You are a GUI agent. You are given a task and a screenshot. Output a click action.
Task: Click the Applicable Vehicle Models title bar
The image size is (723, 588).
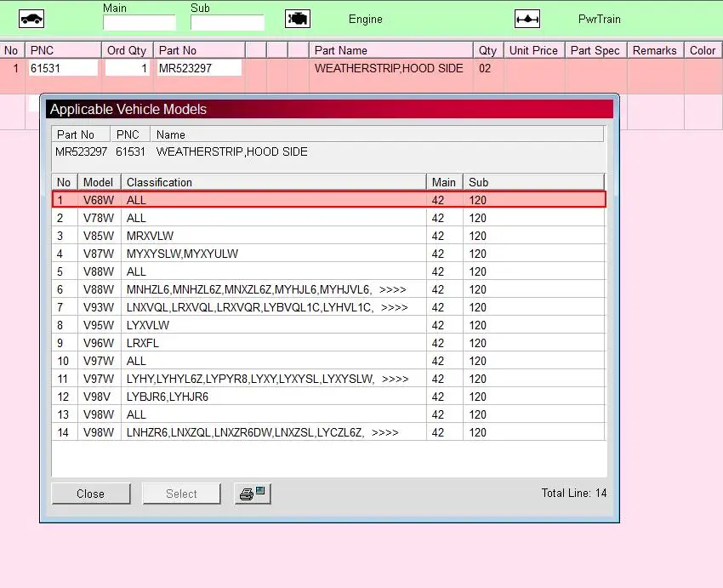coord(329,109)
